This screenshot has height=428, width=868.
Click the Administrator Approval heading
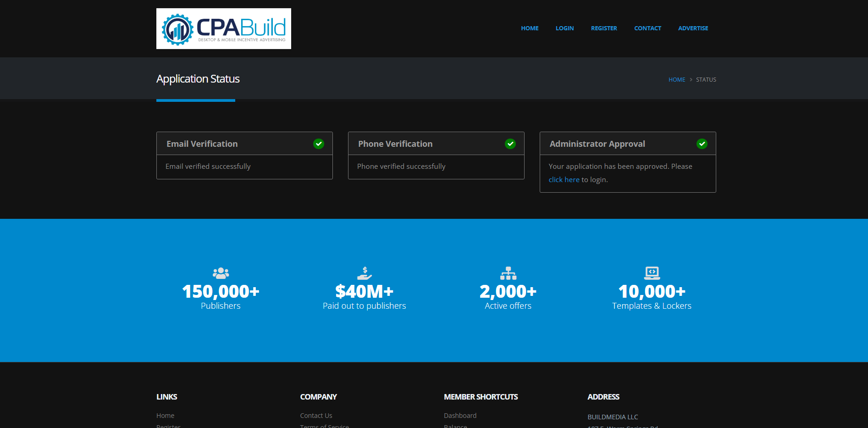597,144
